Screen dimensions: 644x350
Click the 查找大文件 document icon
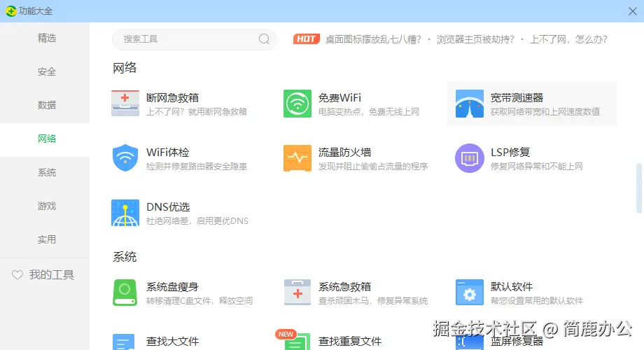[x=124, y=342]
